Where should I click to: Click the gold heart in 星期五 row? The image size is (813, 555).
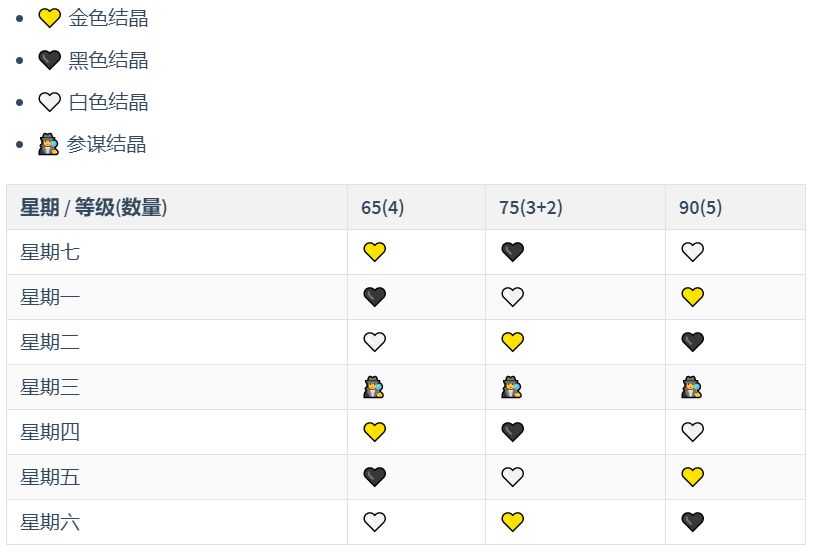[x=692, y=477]
